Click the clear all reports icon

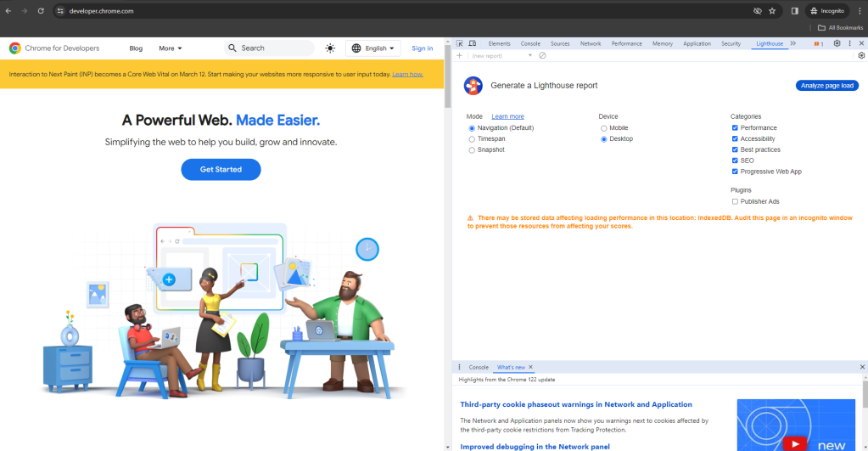point(542,55)
